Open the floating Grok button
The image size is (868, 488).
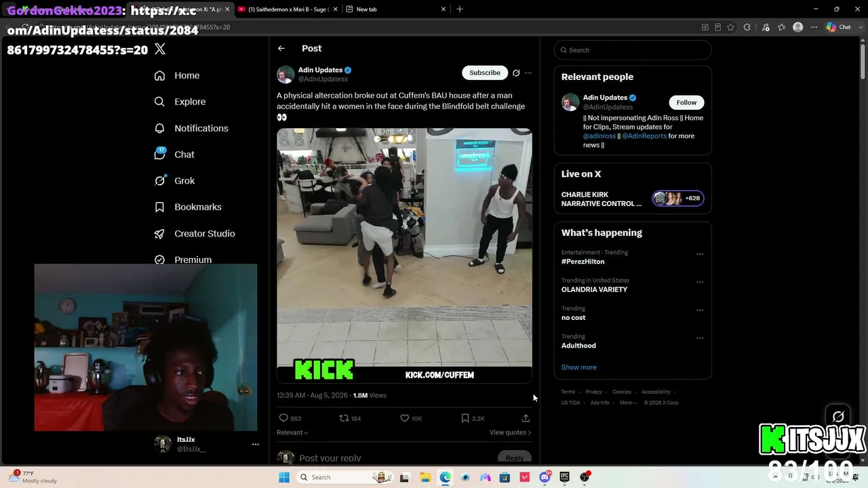pyautogui.click(x=838, y=416)
